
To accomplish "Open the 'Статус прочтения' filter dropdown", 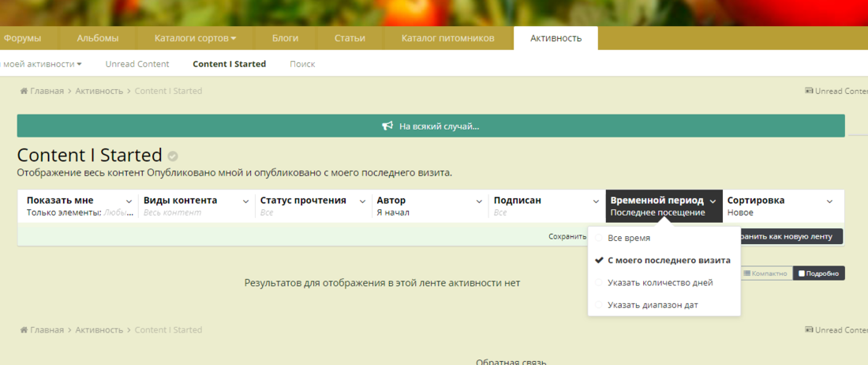I will coord(312,206).
